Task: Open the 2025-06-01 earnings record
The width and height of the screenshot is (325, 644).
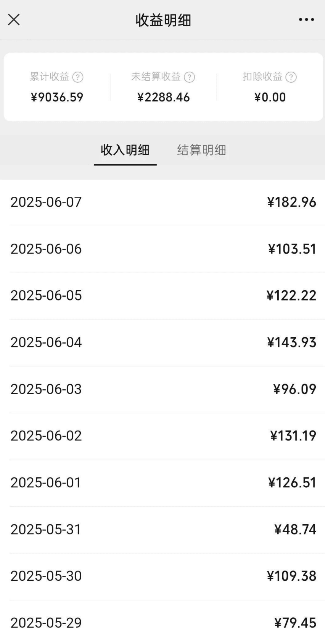Action: [162, 483]
